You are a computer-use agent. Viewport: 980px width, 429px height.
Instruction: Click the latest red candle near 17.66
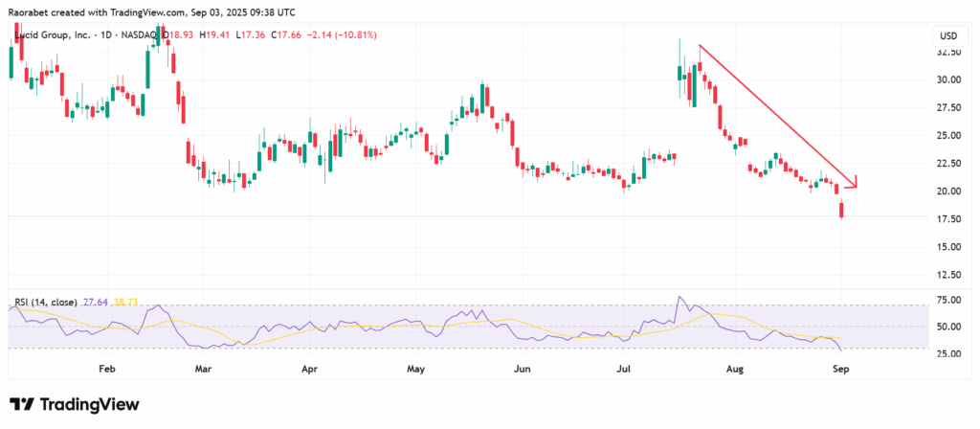tap(841, 211)
